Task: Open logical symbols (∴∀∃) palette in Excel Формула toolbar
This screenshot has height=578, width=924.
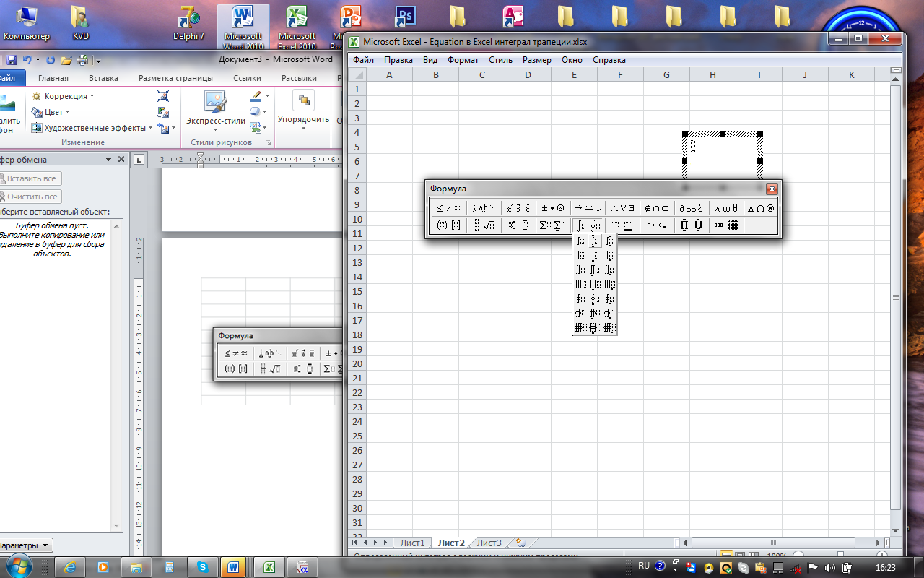Action: coord(622,208)
